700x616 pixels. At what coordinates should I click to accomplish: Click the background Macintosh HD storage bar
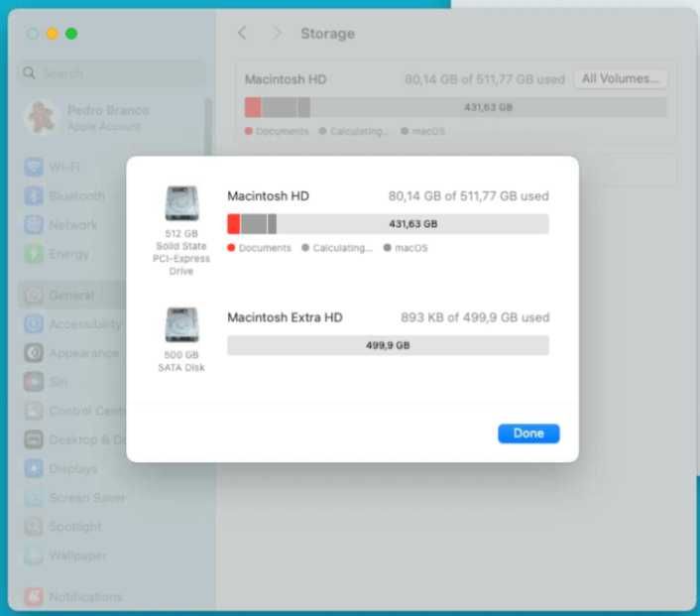point(455,107)
